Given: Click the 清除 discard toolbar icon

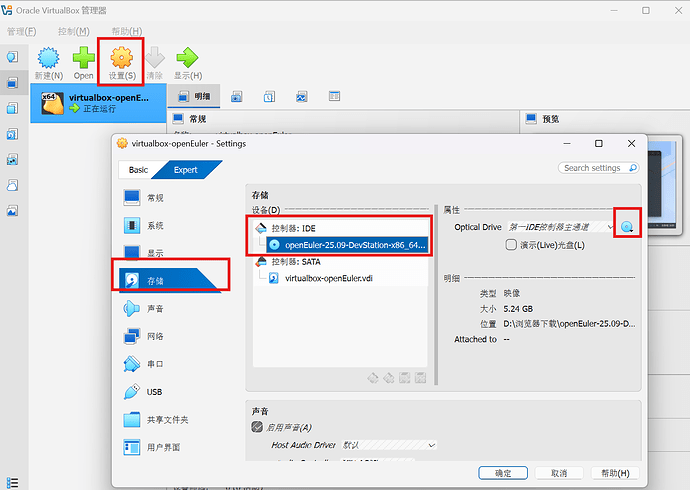Looking at the screenshot, I should point(155,58).
